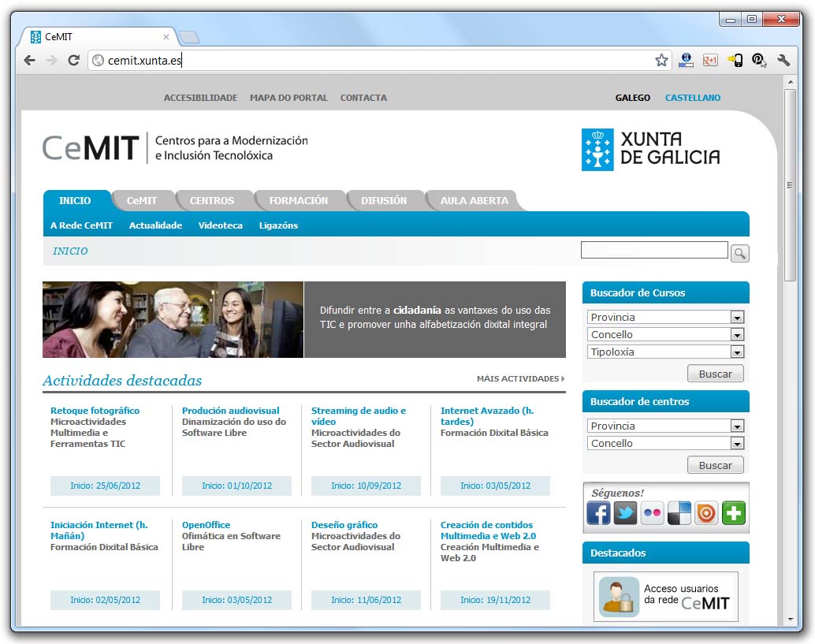815x644 pixels.
Task: Expand Provincia dropdown in Buscador de Cursos
Action: 736,317
